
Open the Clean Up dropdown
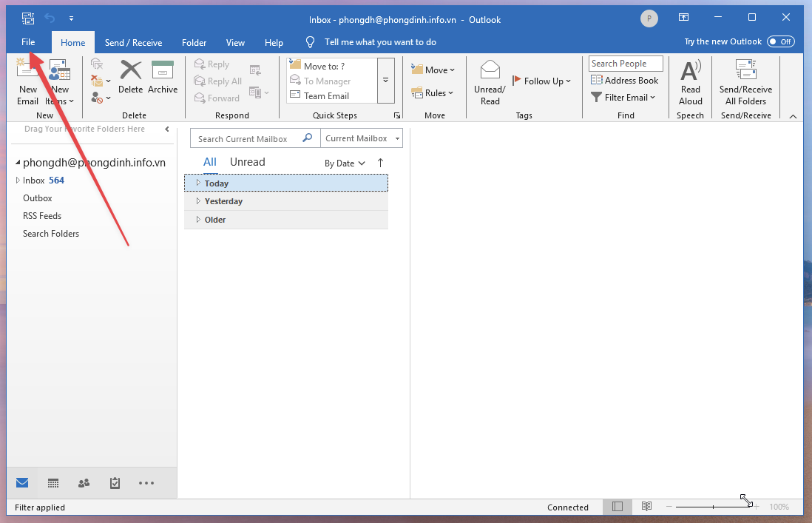click(x=101, y=81)
